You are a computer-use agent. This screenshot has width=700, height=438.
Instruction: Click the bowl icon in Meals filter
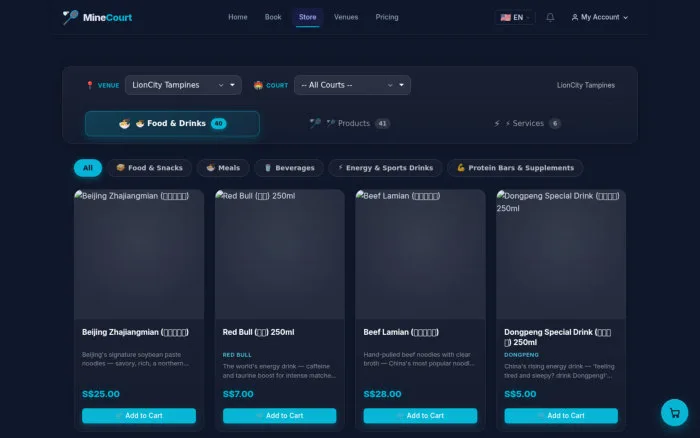tap(210, 167)
